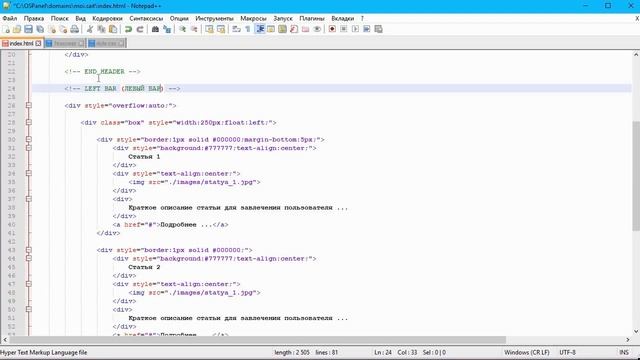640x360 pixels.
Task: Open the Replace toolbar icon
Action: [167, 29]
